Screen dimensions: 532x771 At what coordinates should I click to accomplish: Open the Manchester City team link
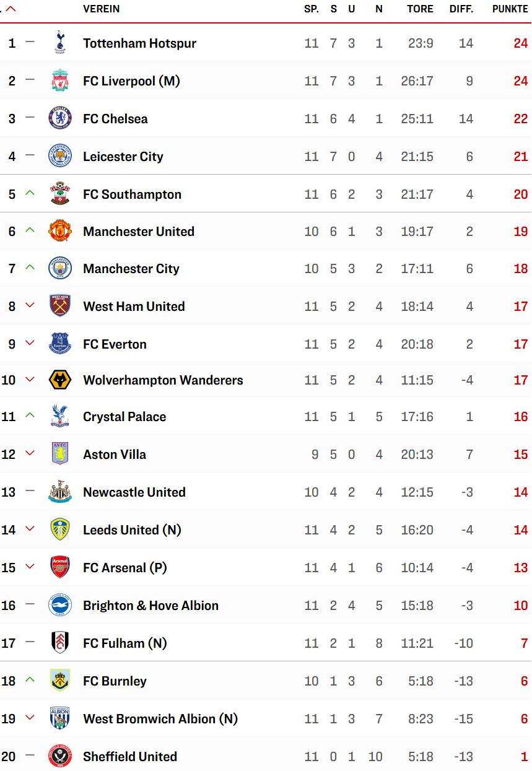tap(131, 268)
